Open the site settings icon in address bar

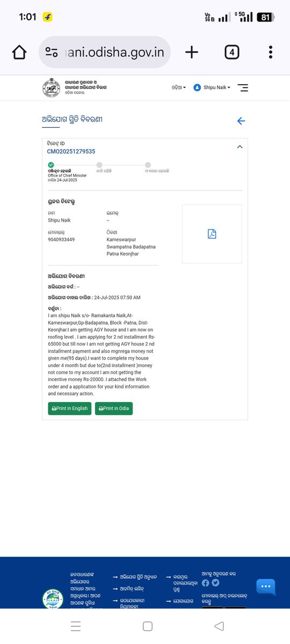[x=52, y=52]
